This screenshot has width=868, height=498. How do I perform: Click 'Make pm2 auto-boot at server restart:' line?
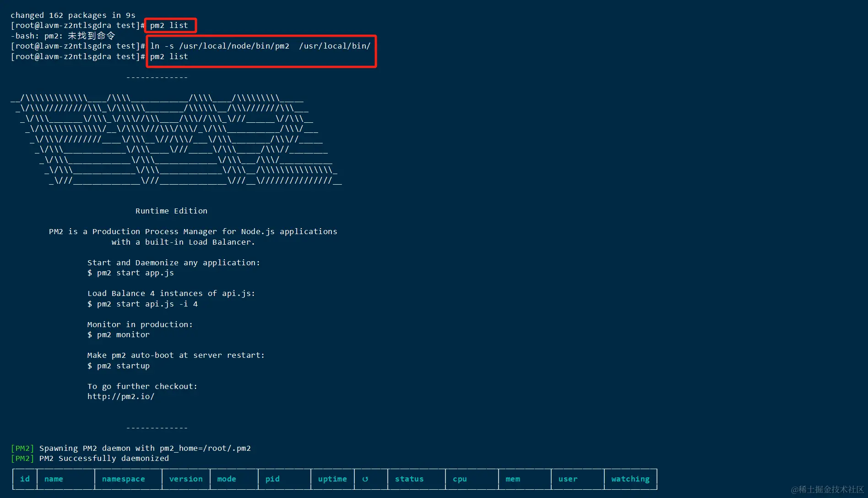pos(176,355)
